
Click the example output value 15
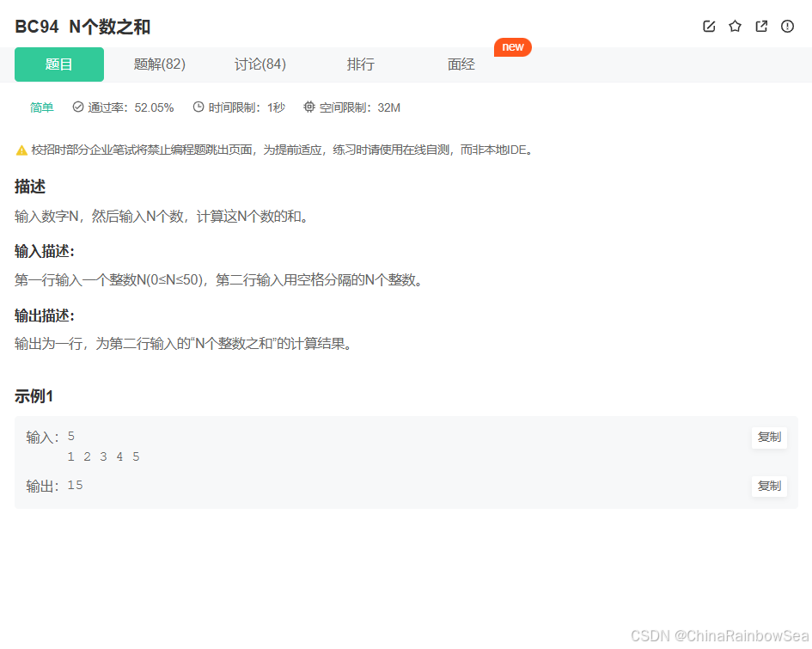[x=75, y=486]
